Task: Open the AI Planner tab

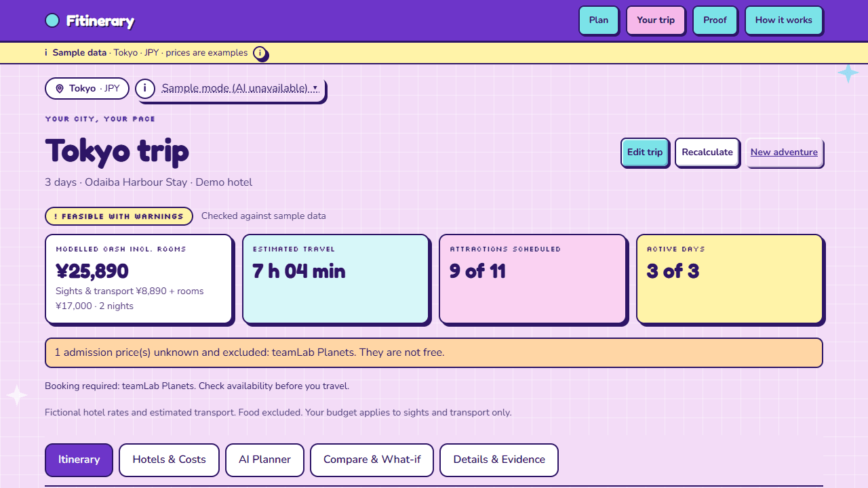Action: (x=264, y=460)
